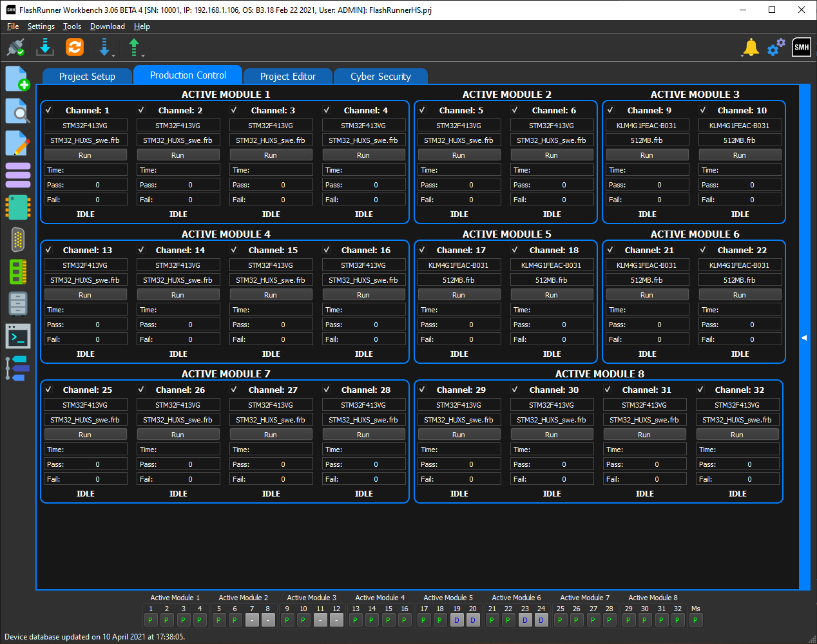Switch to the Project Setup tab
The height and width of the screenshot is (644, 817).
[x=87, y=76]
